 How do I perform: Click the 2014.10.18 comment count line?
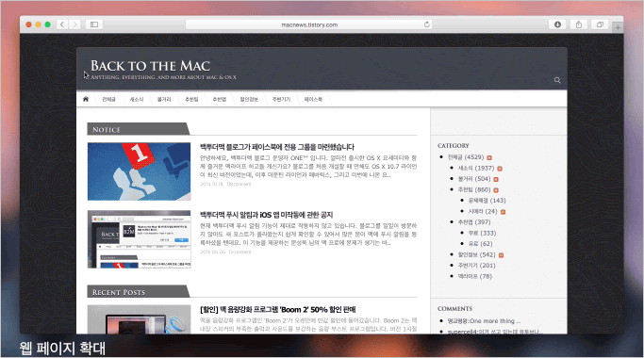pyautogui.click(x=225, y=184)
